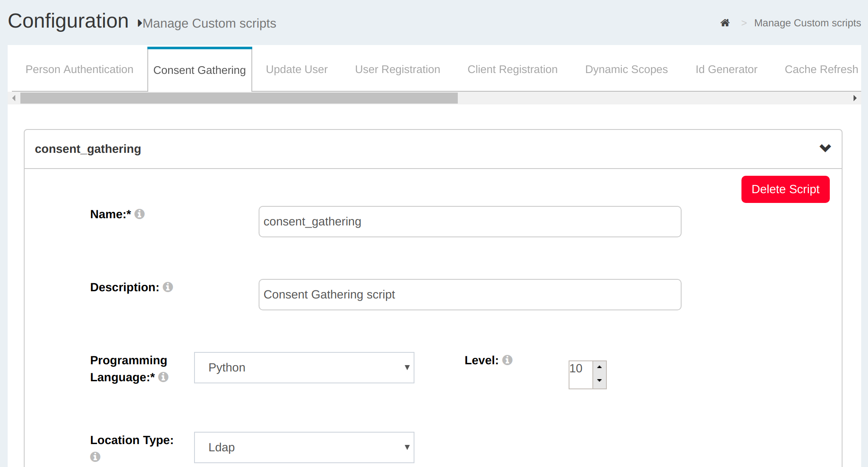Click Manage Custom scripts breadcrumb link
The image size is (868, 467).
807,23
